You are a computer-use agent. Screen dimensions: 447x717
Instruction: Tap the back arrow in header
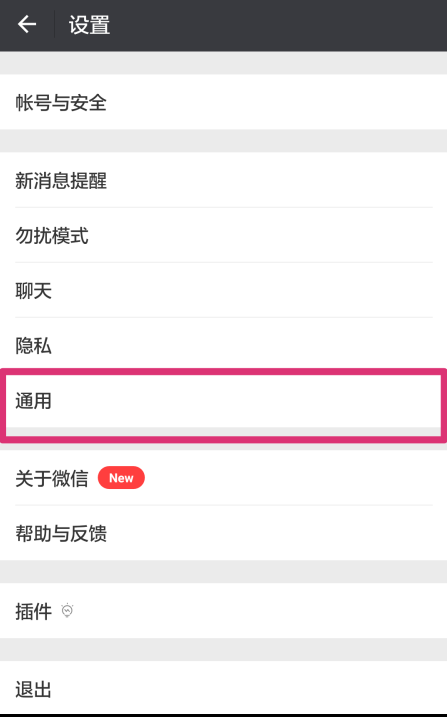[x=27, y=24]
